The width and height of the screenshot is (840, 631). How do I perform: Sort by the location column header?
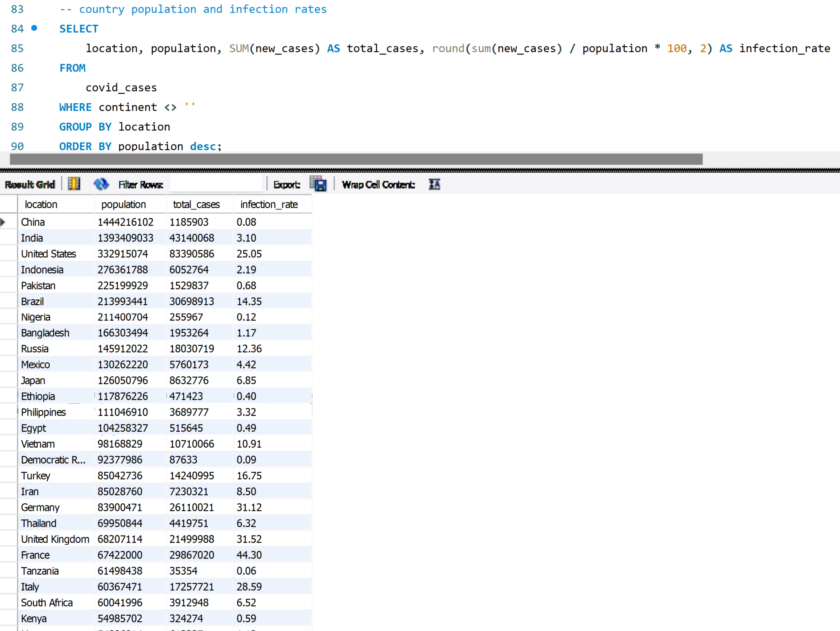(41, 205)
